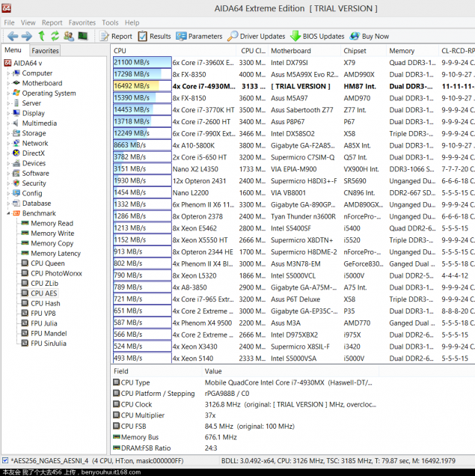Select the 21100 MB/s result bar

pos(142,63)
